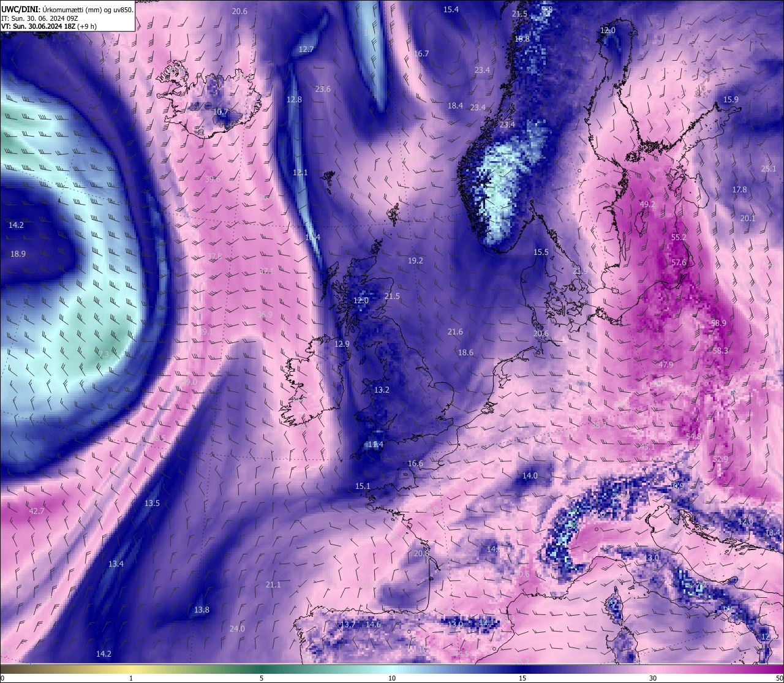
Task: Click the 42.7 map value
Action: point(37,511)
